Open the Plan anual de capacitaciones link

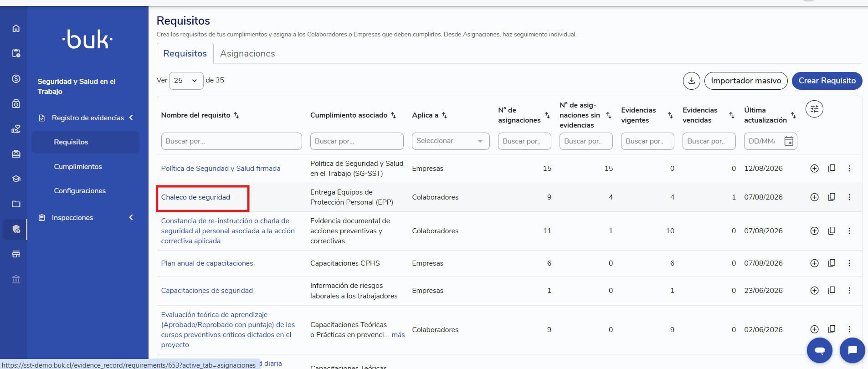[207, 263]
